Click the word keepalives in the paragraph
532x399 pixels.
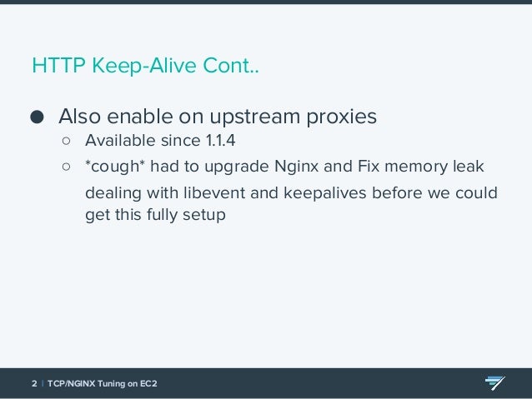[x=325, y=193]
